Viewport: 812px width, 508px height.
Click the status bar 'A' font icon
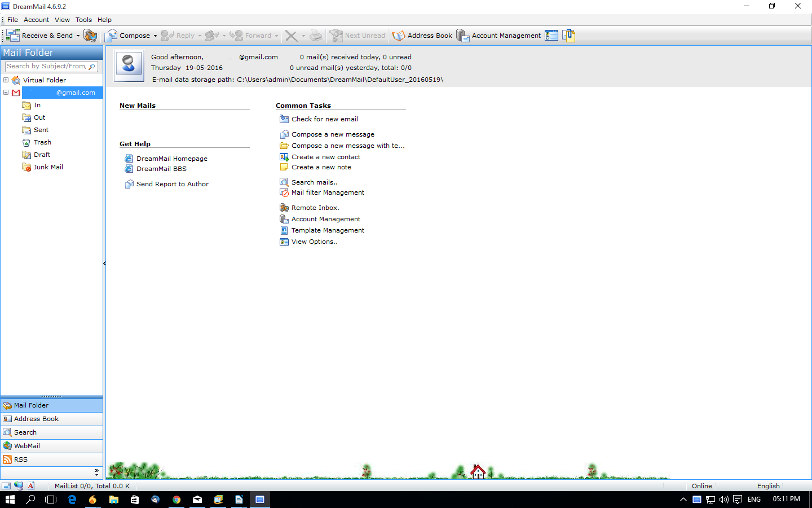coord(31,486)
